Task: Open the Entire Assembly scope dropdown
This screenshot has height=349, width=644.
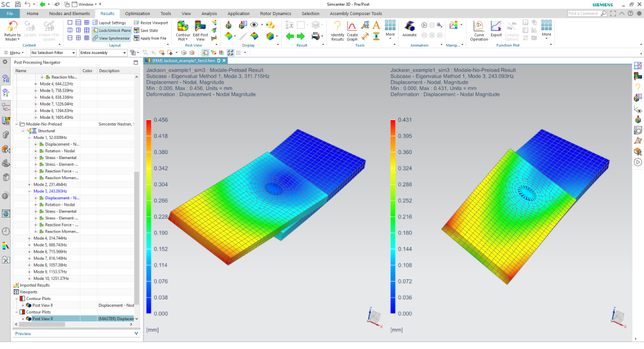Action: [x=103, y=53]
